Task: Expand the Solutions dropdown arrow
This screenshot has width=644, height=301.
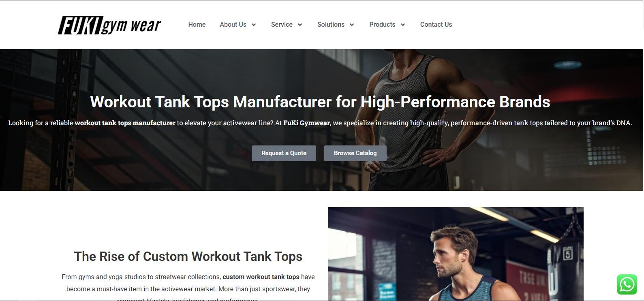Action: pos(352,25)
